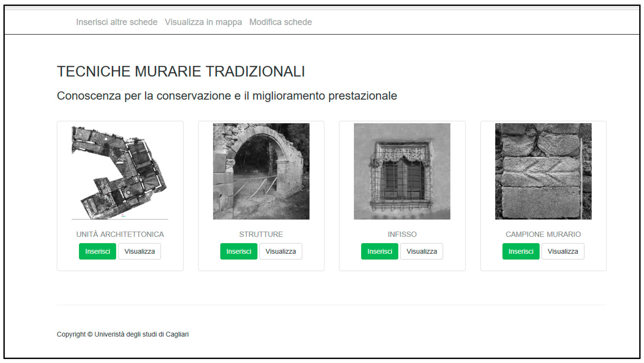Click the carved stone wall sample photo
644x363 pixels.
(543, 171)
